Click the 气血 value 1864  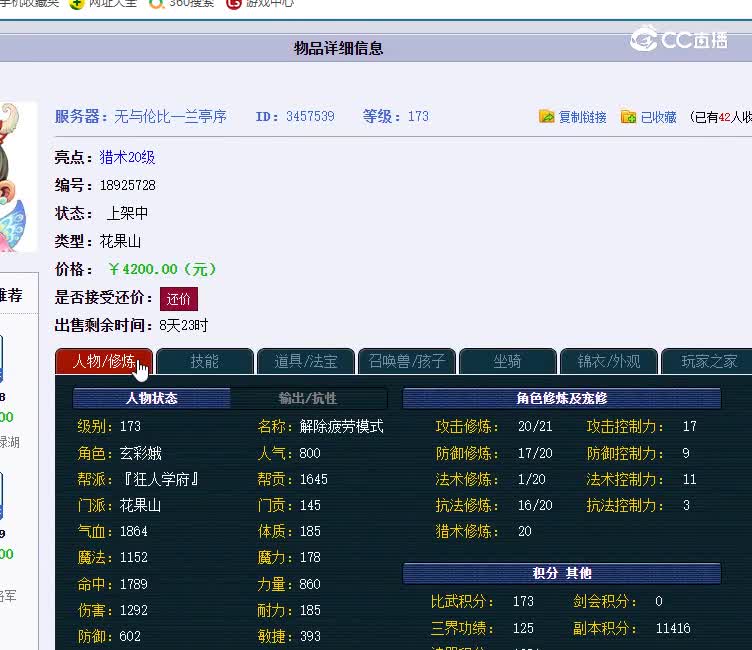coord(134,531)
